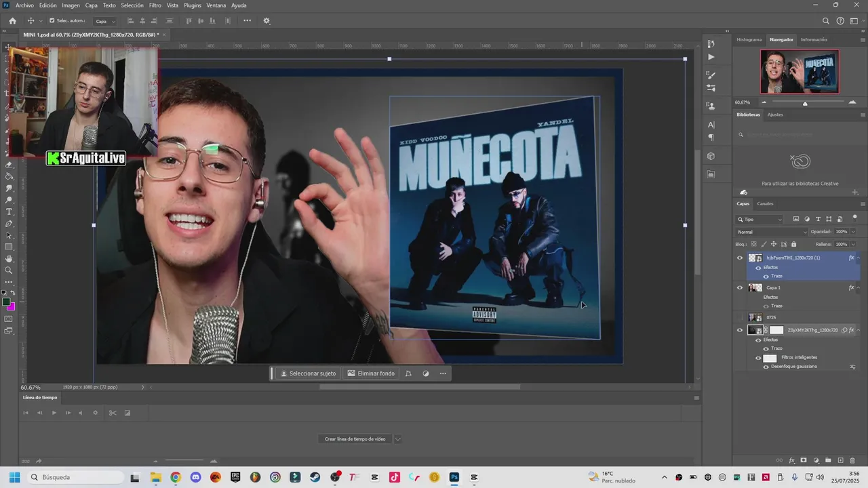Select the Hand tool

9,258
